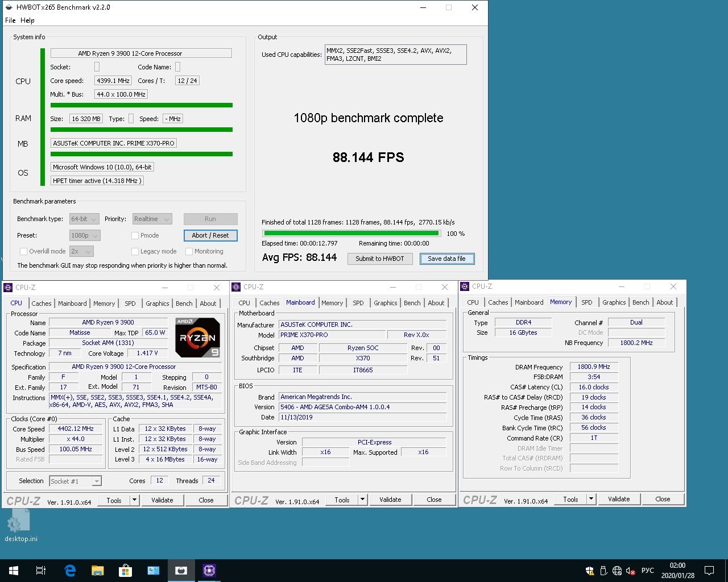Click the Abort / Reset button
This screenshot has height=582, width=728.
click(x=210, y=235)
